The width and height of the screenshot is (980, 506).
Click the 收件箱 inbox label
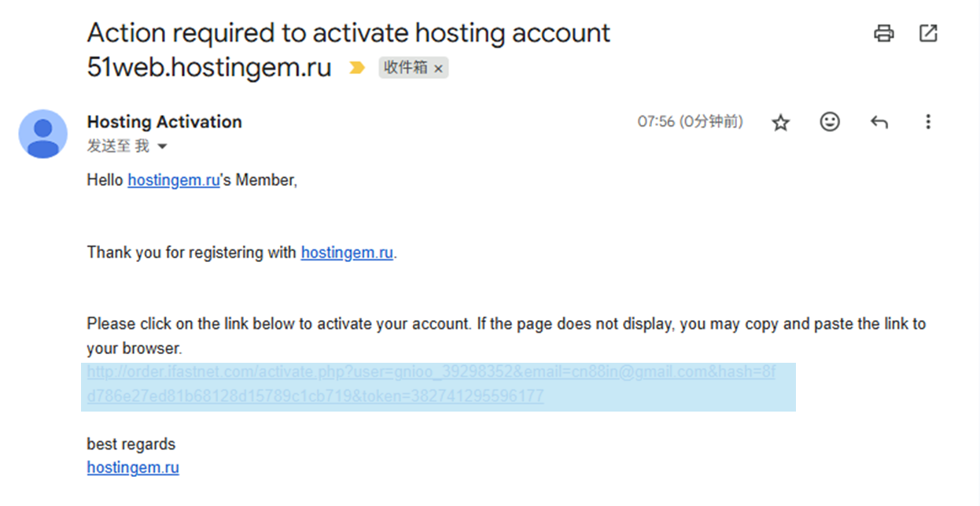(405, 68)
